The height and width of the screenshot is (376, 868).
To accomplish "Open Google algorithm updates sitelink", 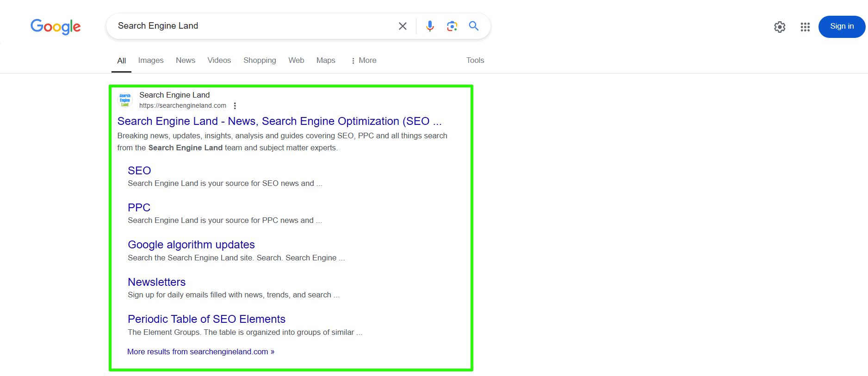I will tap(191, 245).
